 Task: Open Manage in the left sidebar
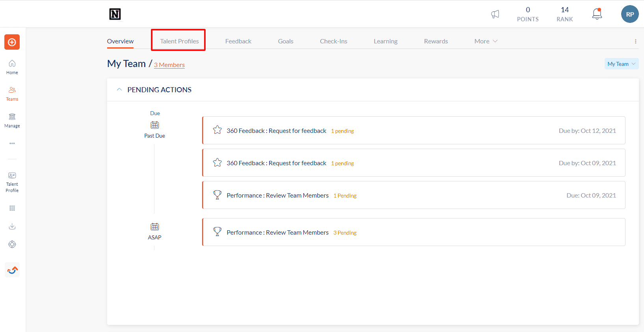click(x=12, y=120)
